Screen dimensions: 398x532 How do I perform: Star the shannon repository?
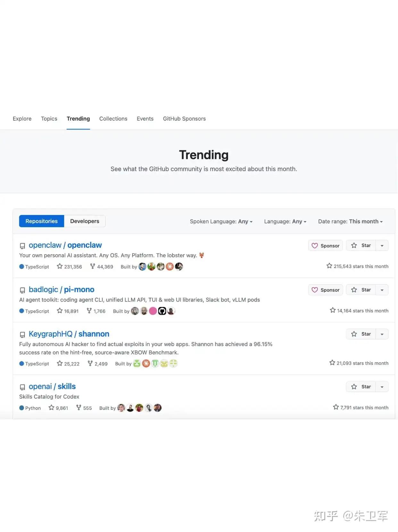(x=361, y=334)
